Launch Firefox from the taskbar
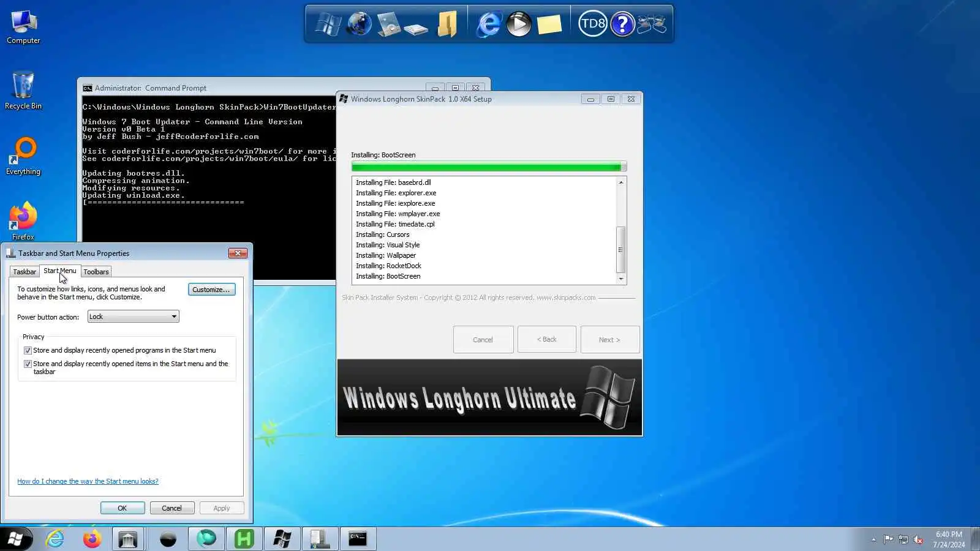The image size is (980, 551). (92, 539)
